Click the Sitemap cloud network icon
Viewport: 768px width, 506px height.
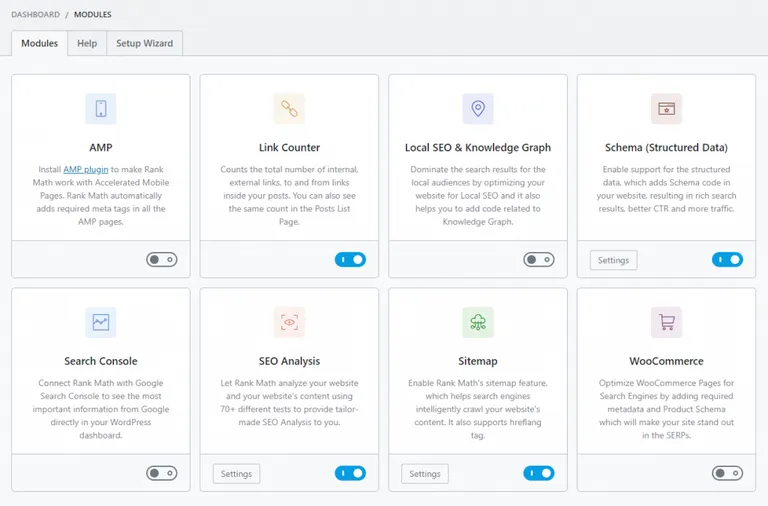pos(478,322)
